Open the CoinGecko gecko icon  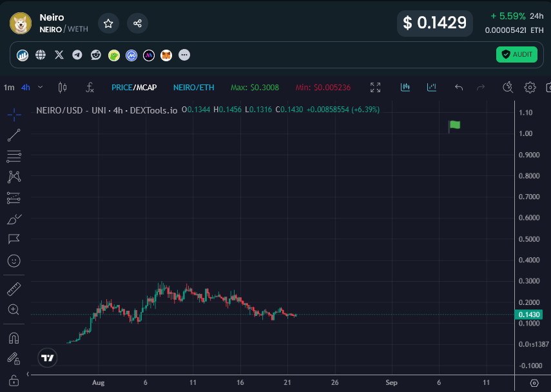[x=114, y=55]
